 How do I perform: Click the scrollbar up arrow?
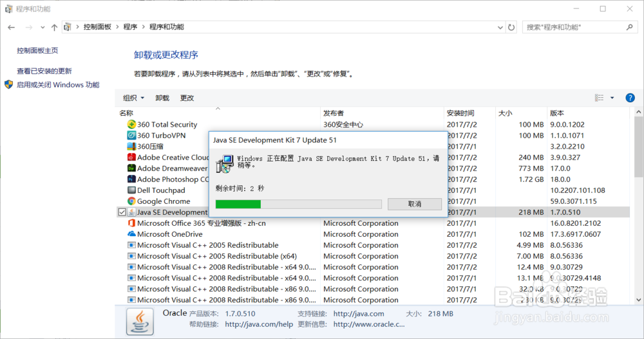click(638, 112)
